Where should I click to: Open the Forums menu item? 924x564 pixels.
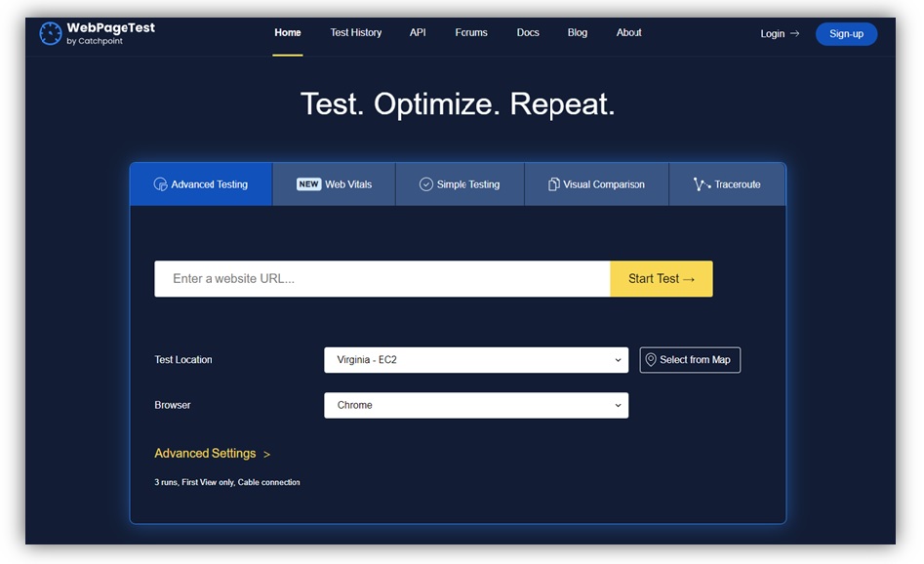[471, 32]
